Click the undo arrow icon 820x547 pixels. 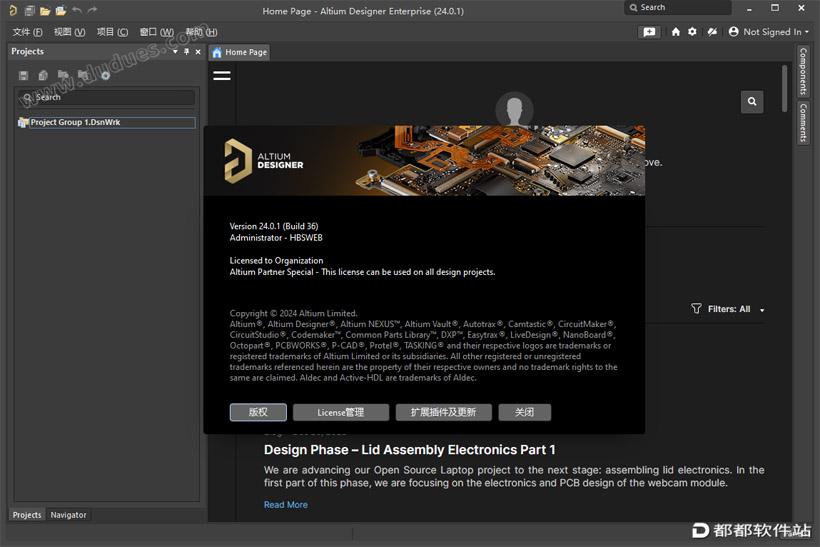click(77, 10)
